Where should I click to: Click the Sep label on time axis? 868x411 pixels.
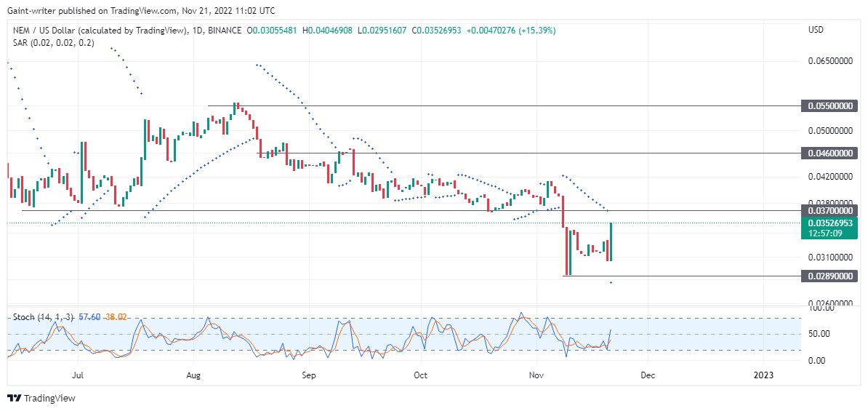pyautogui.click(x=309, y=375)
